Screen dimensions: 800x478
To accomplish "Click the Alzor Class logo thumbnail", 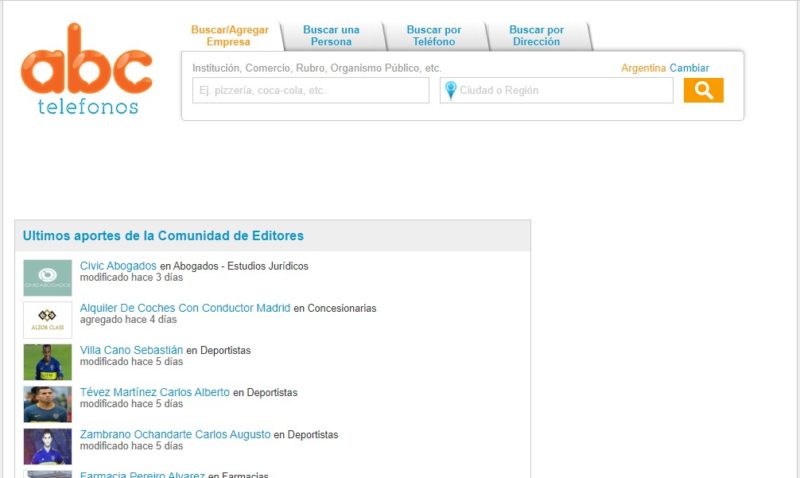I will pyautogui.click(x=47, y=320).
